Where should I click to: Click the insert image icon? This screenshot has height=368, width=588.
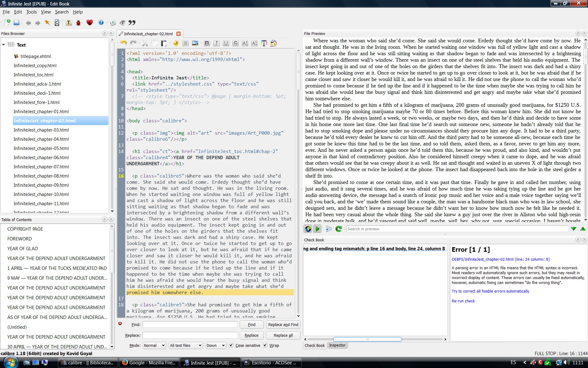coord(195,43)
